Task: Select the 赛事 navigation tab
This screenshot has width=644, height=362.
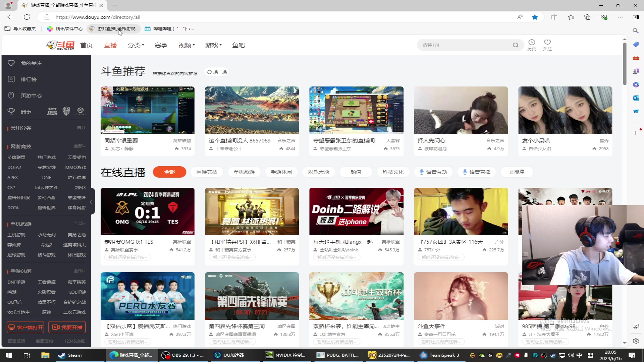Action: tap(161, 45)
